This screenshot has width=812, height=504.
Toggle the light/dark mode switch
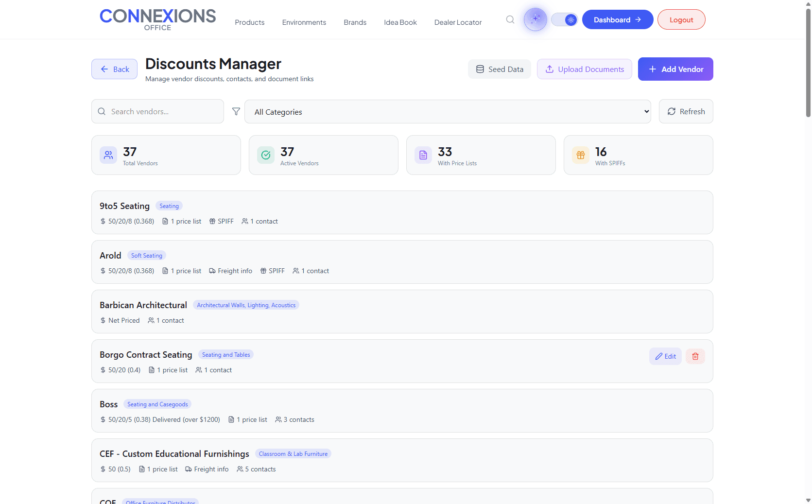(x=564, y=19)
